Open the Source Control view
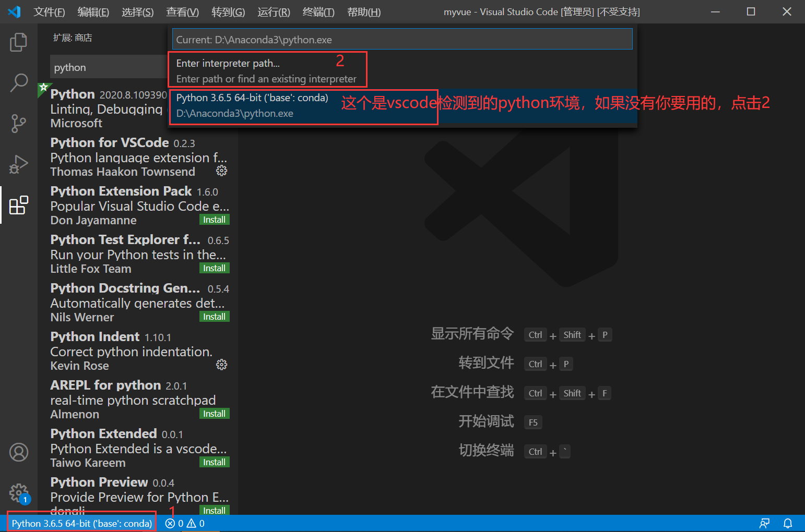Image resolution: width=805 pixels, height=532 pixels. point(18,124)
